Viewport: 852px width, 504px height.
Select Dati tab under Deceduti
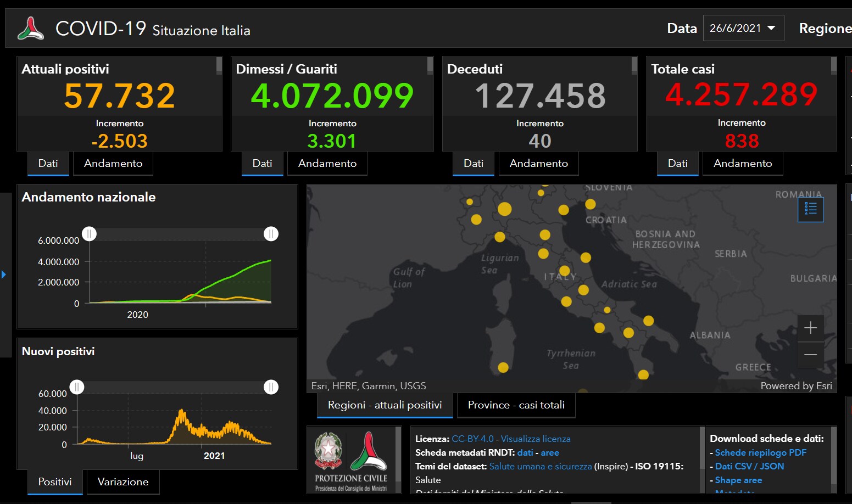(473, 164)
